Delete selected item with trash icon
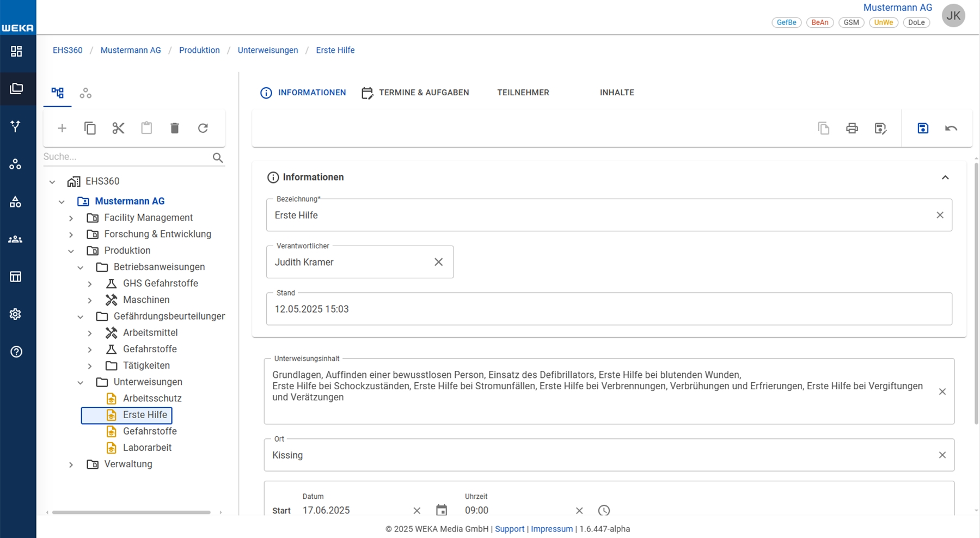Viewport: 980px width, 538px height. (175, 129)
